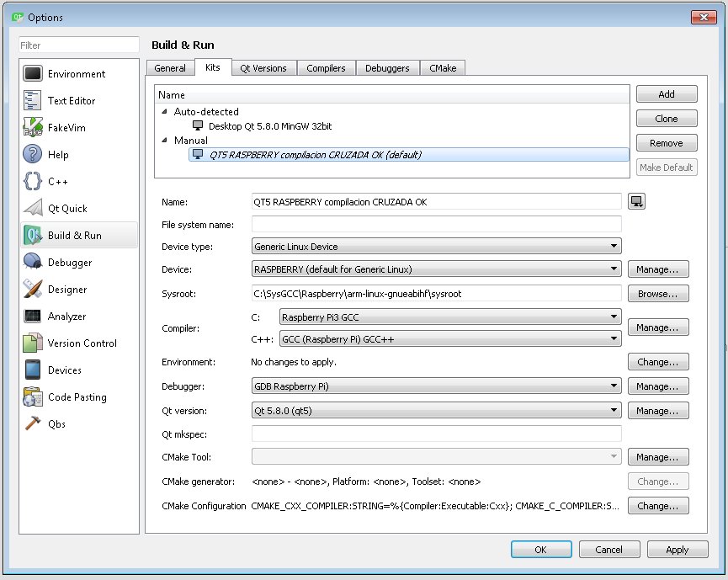
Task: Select the Build & Run category icon
Action: [x=33, y=235]
